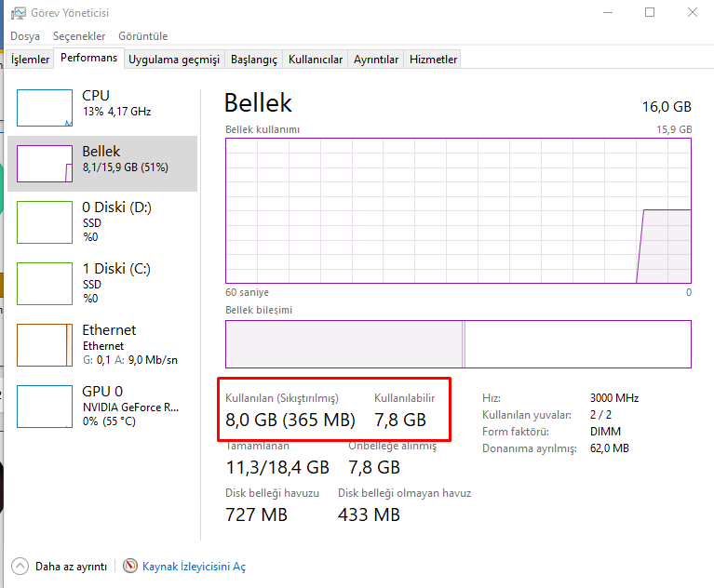
Task: Switch to the Başlangıç tab
Action: coord(253,60)
